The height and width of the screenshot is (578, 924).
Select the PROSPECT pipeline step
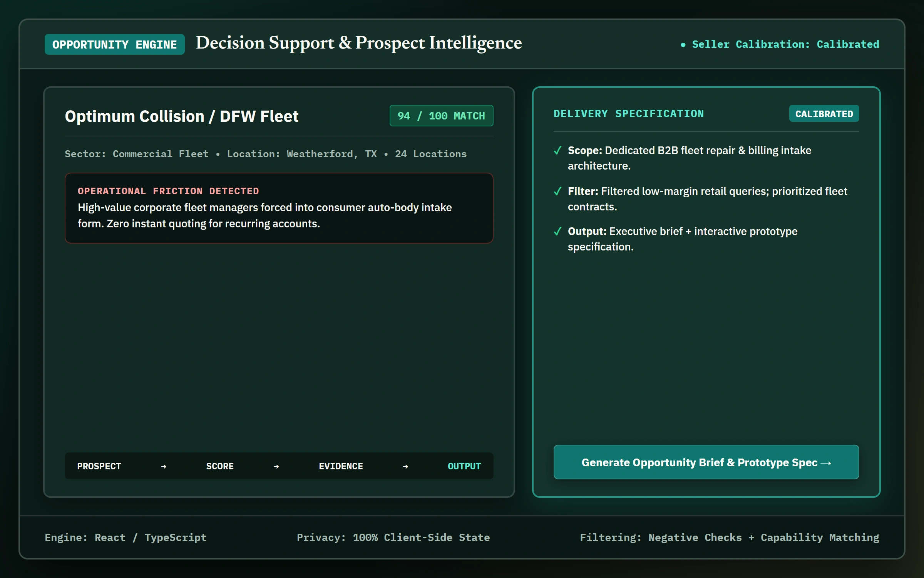pyautogui.click(x=99, y=466)
